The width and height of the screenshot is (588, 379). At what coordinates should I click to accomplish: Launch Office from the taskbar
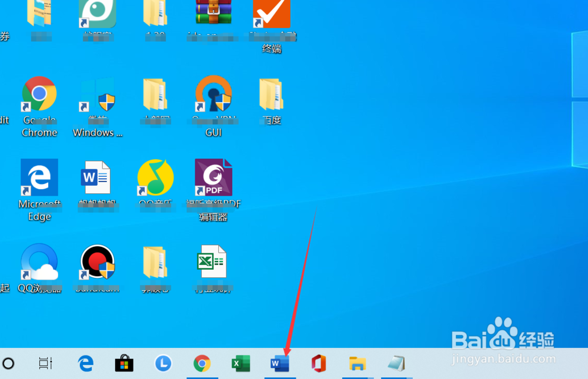coord(319,363)
